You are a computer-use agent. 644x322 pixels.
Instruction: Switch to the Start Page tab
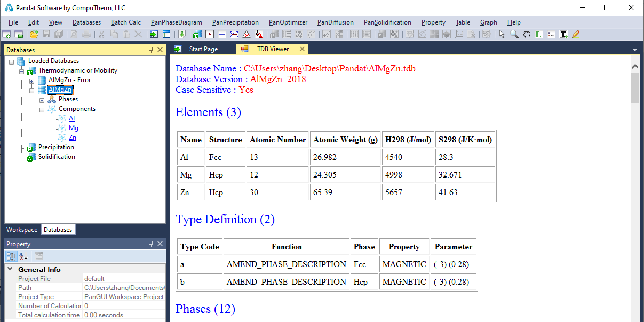click(203, 49)
